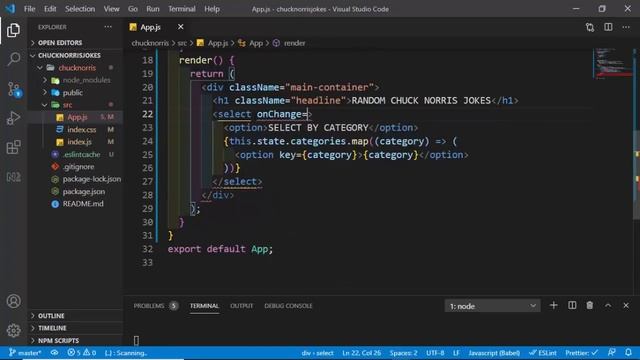Click the UTF-8 encoding indicator
This screenshot has width=640, height=360.
[435, 353]
